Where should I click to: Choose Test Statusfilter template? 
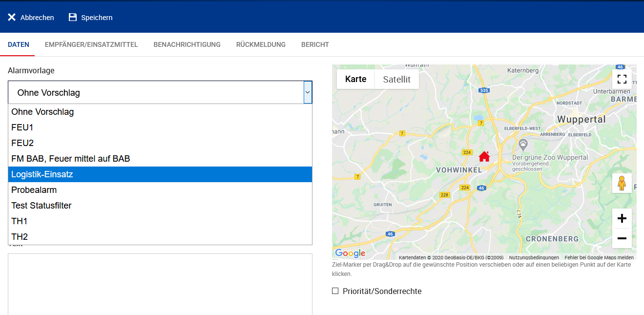[160, 206]
